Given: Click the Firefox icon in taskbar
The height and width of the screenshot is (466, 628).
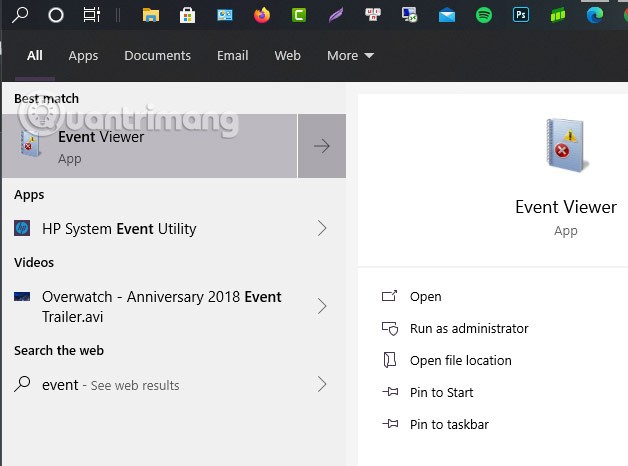Looking at the screenshot, I should click(262, 15).
